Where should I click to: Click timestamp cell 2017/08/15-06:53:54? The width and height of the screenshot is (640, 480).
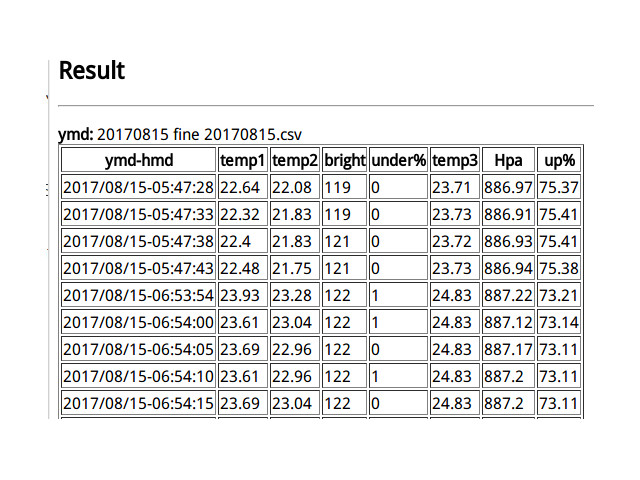point(138,295)
